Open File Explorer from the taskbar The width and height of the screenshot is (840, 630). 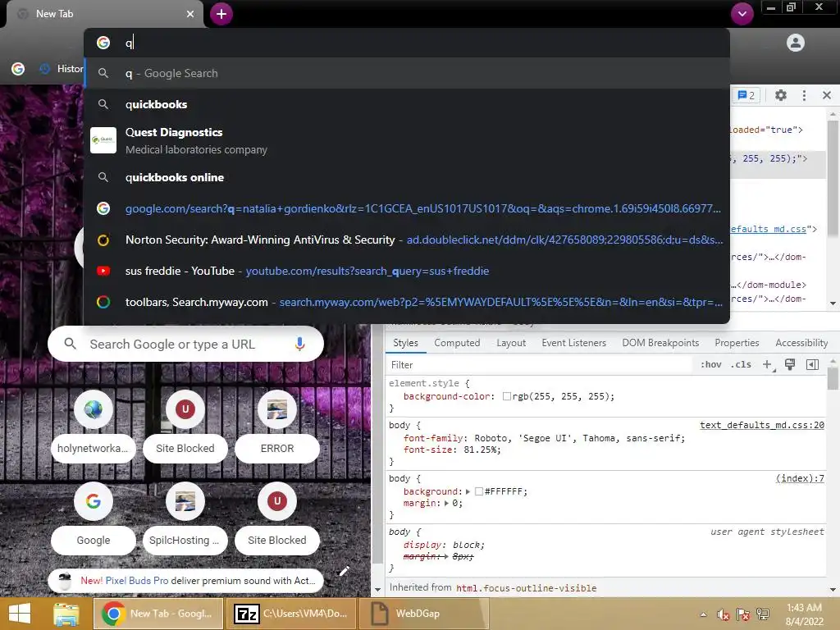coord(66,614)
